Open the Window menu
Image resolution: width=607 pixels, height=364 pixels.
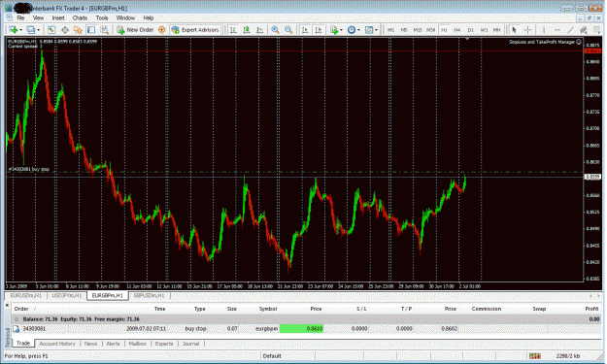click(x=125, y=17)
